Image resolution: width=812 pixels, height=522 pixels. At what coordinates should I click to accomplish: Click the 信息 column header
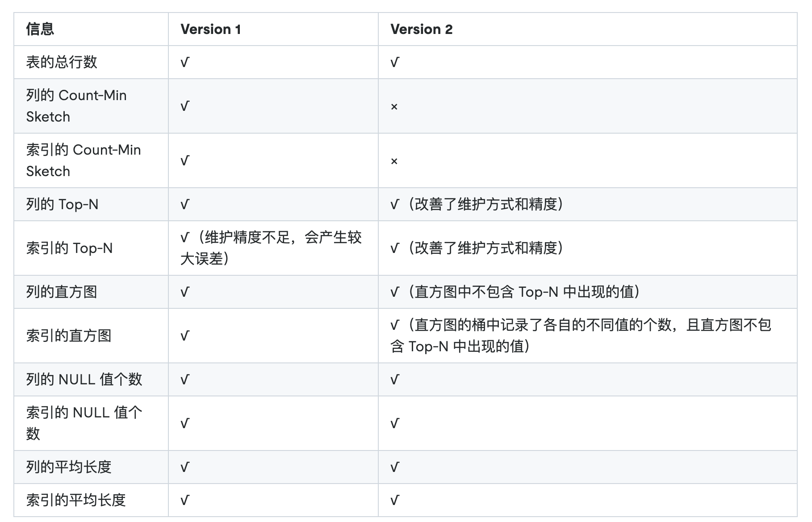[x=40, y=29]
